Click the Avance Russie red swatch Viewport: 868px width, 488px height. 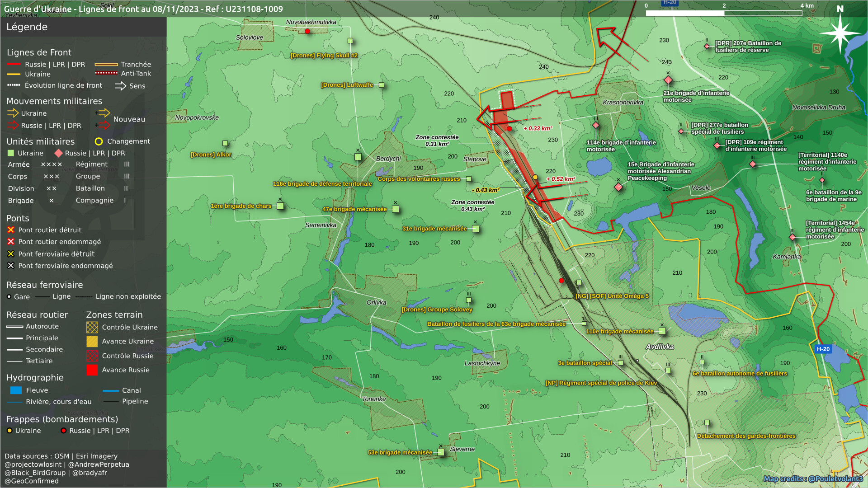point(92,370)
